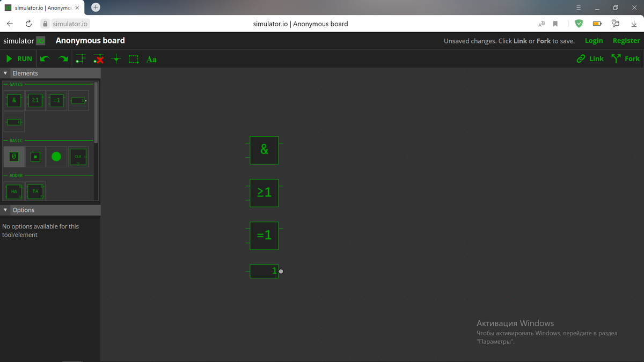The height and width of the screenshot is (362, 644).
Task: Open the browser extensions and passwords icon
Action: (x=616, y=24)
